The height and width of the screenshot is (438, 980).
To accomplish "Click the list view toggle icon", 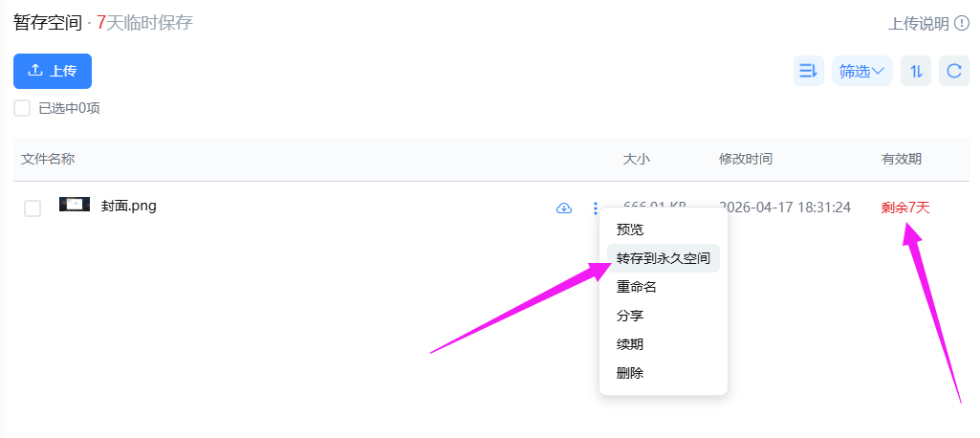I will 808,71.
